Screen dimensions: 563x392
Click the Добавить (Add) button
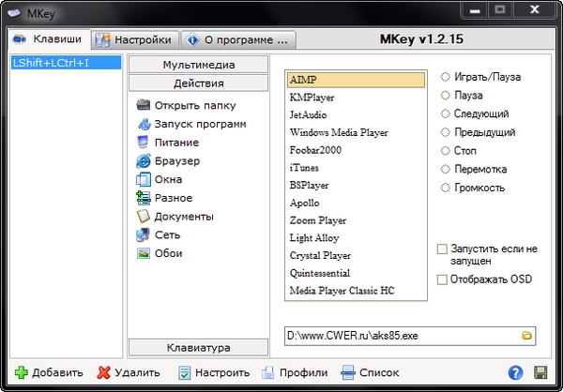49,372
